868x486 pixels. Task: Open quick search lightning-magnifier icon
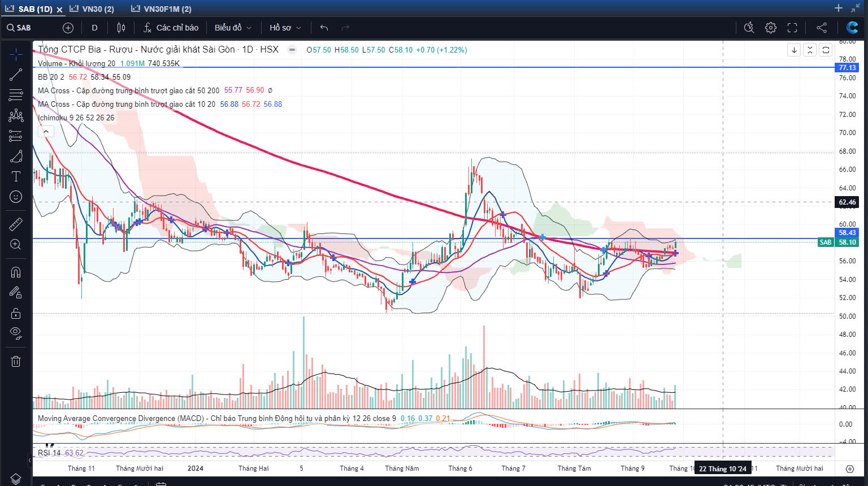(x=749, y=28)
